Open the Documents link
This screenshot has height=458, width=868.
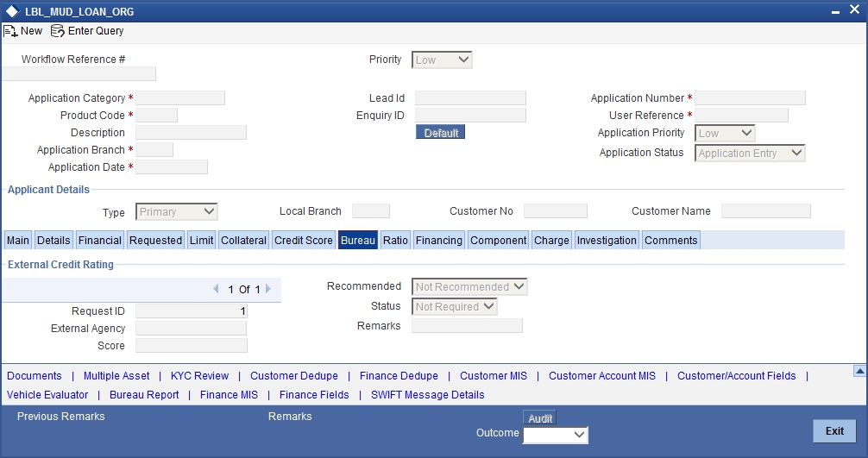tap(35, 375)
